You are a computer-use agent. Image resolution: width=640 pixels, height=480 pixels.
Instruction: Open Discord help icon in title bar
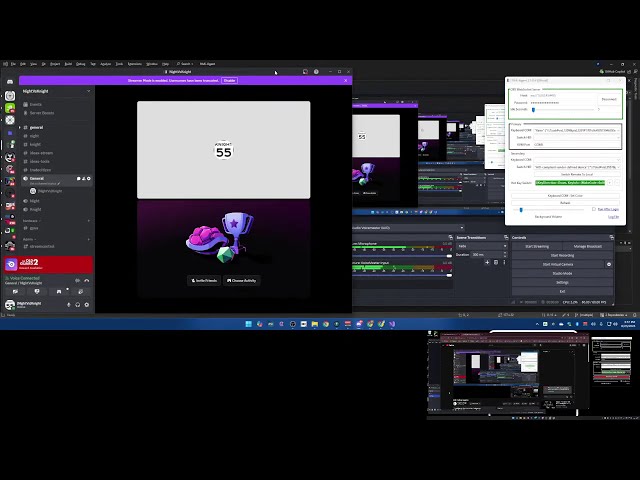click(316, 71)
